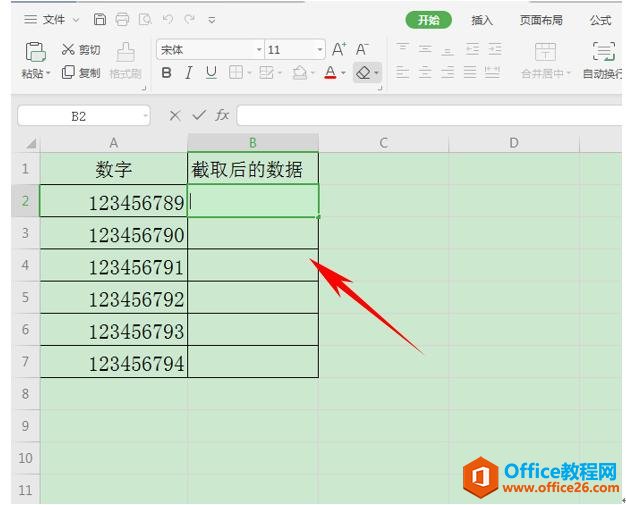Click the decrease indent icon

[472, 49]
